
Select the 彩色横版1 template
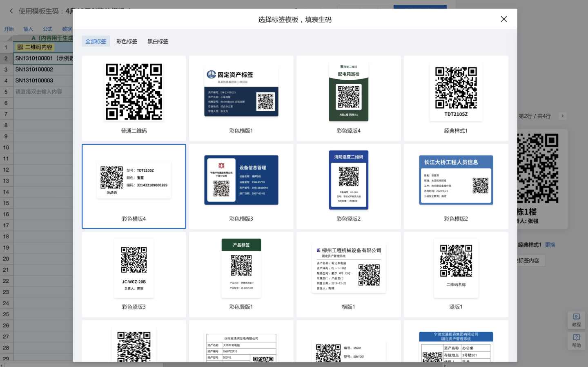tap(241, 98)
